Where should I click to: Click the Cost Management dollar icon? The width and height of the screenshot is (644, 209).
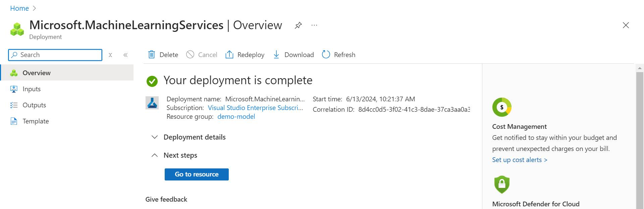click(502, 107)
